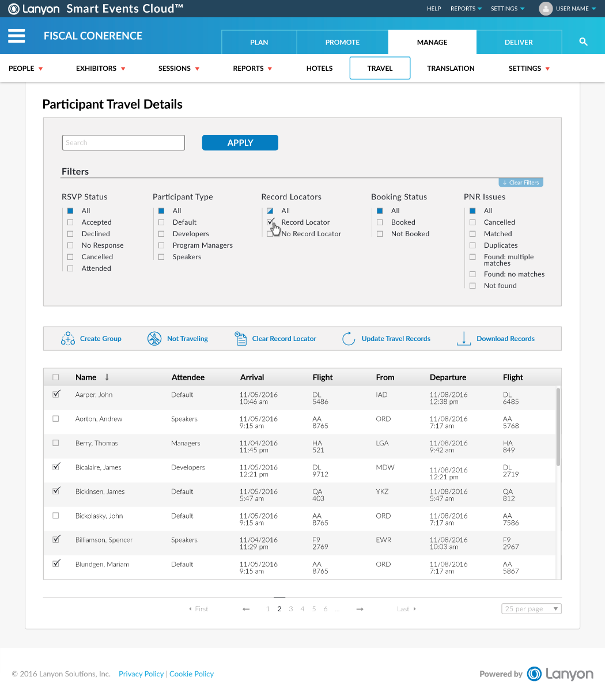Go to previous page with left arrow
The image size is (605, 700).
[x=246, y=609]
